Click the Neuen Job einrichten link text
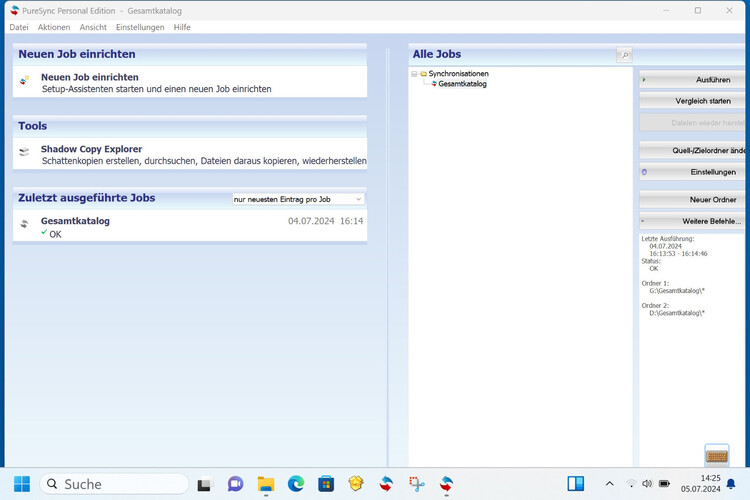750x500 pixels. [89, 77]
